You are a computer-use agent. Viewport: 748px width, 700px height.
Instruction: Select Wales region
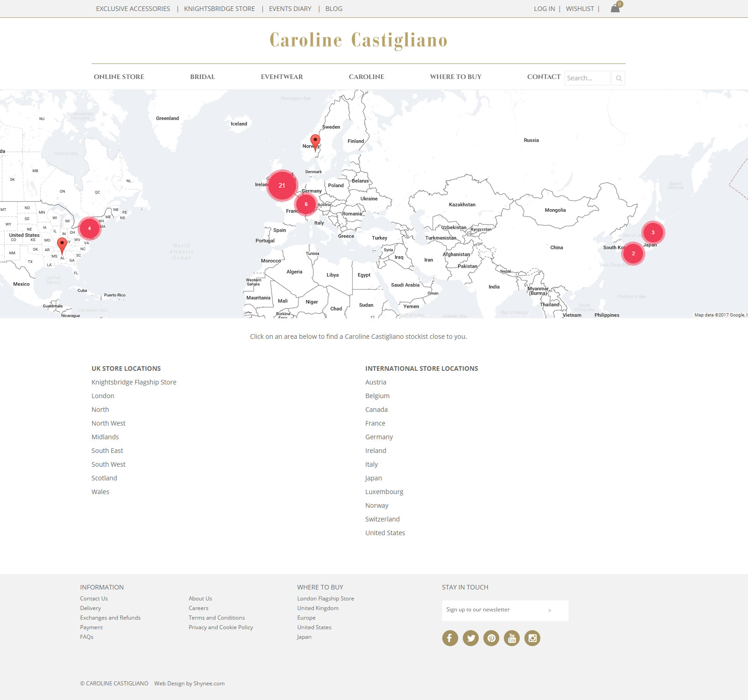[100, 492]
